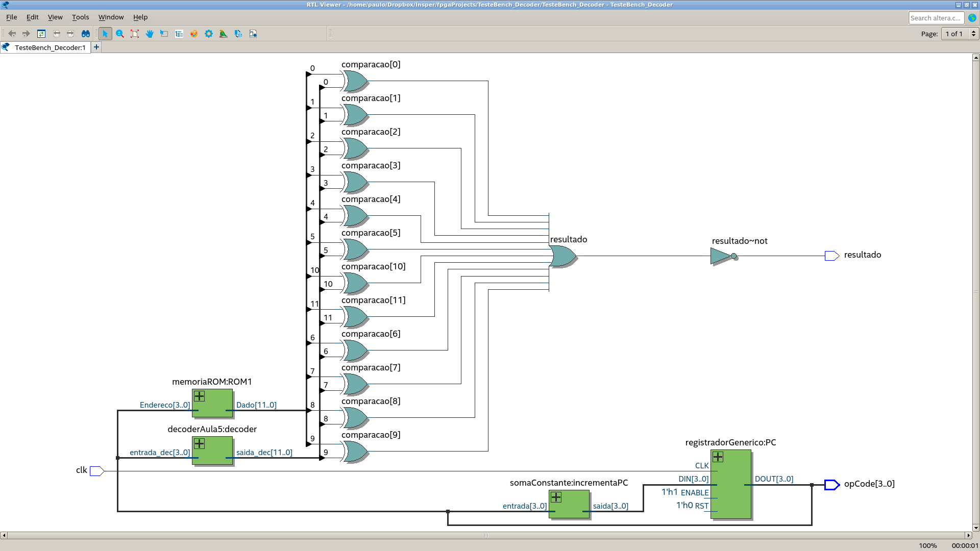Click the Dado[11..0] port label
The width and height of the screenshot is (980, 551).
tap(256, 405)
